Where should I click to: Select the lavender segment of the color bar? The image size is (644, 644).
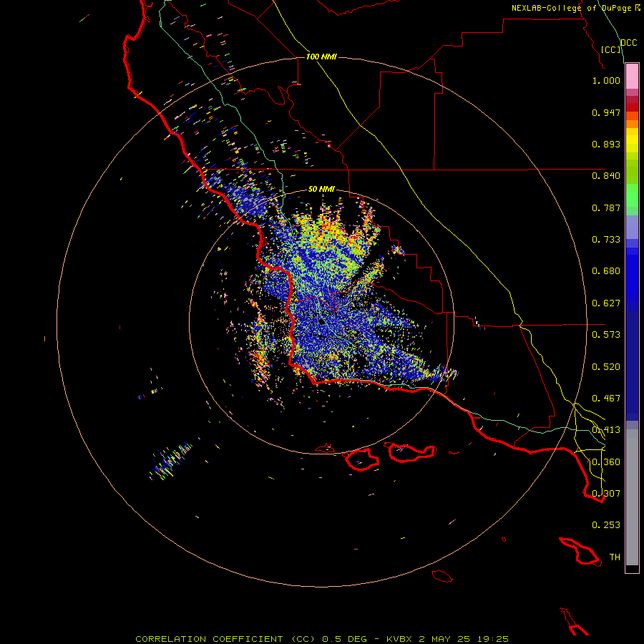pos(632,227)
